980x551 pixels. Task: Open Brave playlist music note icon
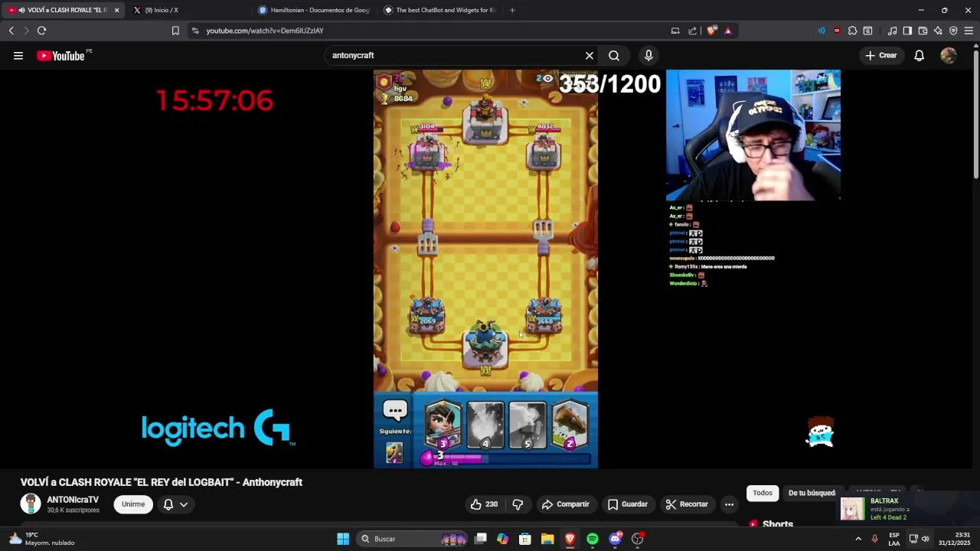[x=892, y=31]
